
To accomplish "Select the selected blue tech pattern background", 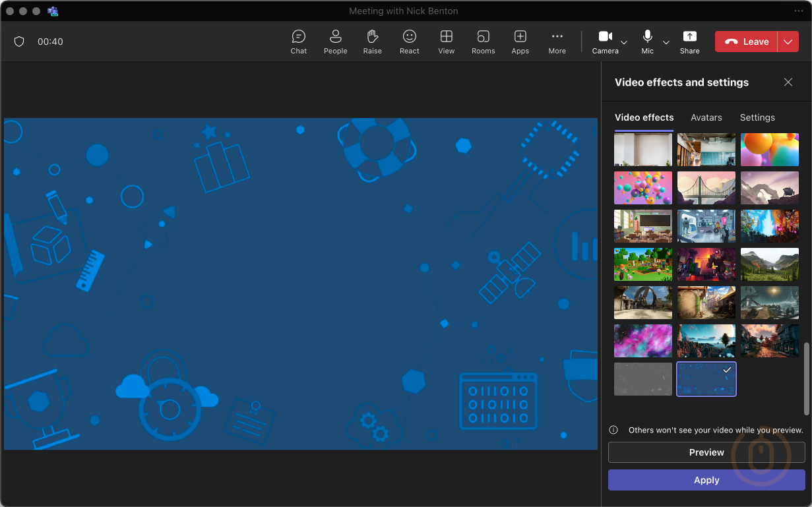I will 706,379.
